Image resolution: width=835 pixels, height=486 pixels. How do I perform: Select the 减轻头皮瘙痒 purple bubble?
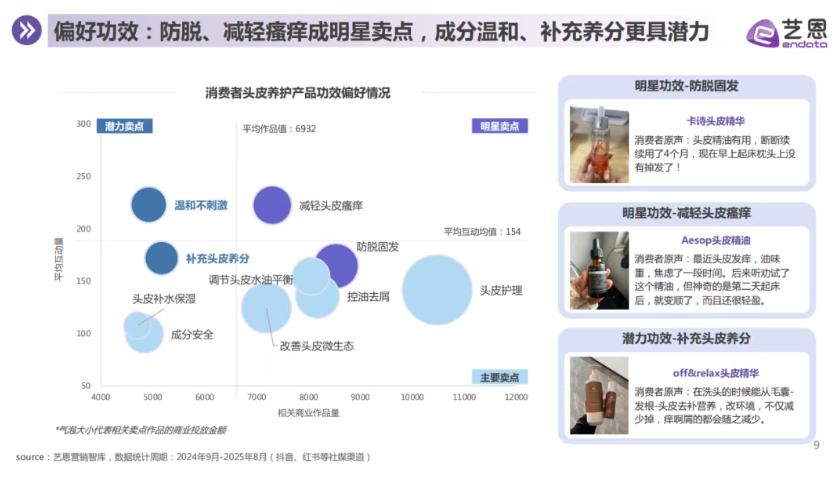(271, 205)
